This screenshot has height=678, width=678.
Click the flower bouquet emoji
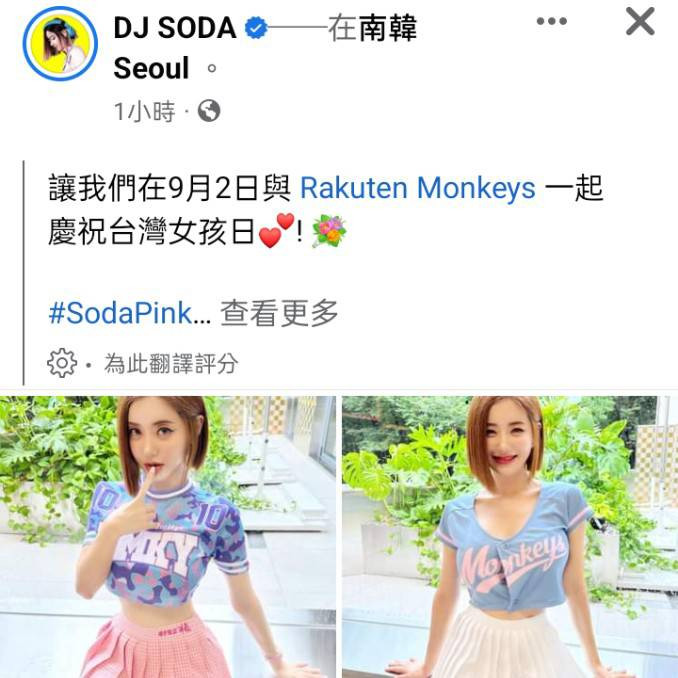pos(329,231)
